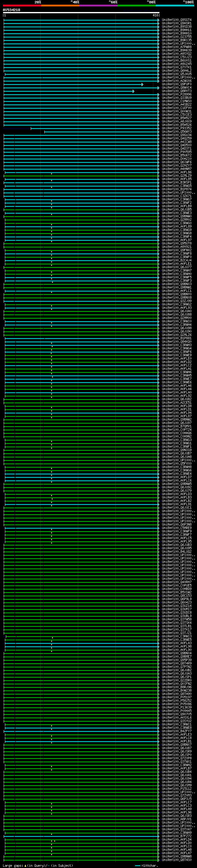Click the start tick of the UniRef100_P93352 bar
Viewport: 197px width, 868px height.
pos(31,128)
